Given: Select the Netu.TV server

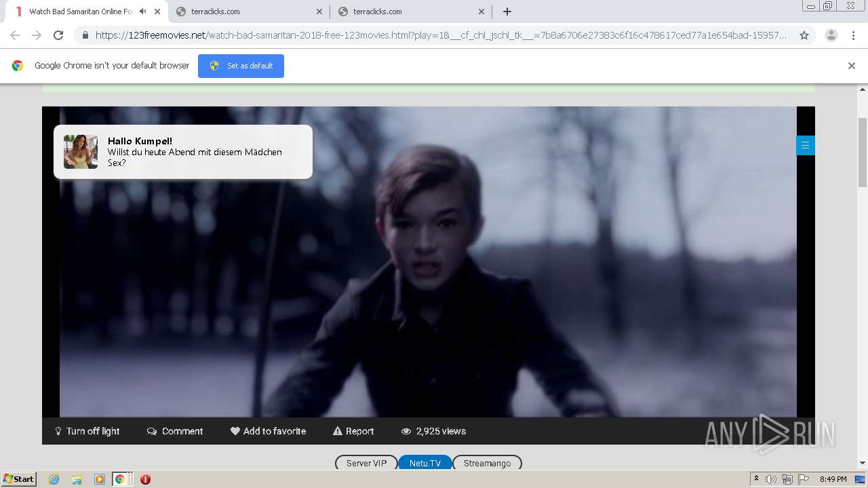Looking at the screenshot, I should [425, 463].
